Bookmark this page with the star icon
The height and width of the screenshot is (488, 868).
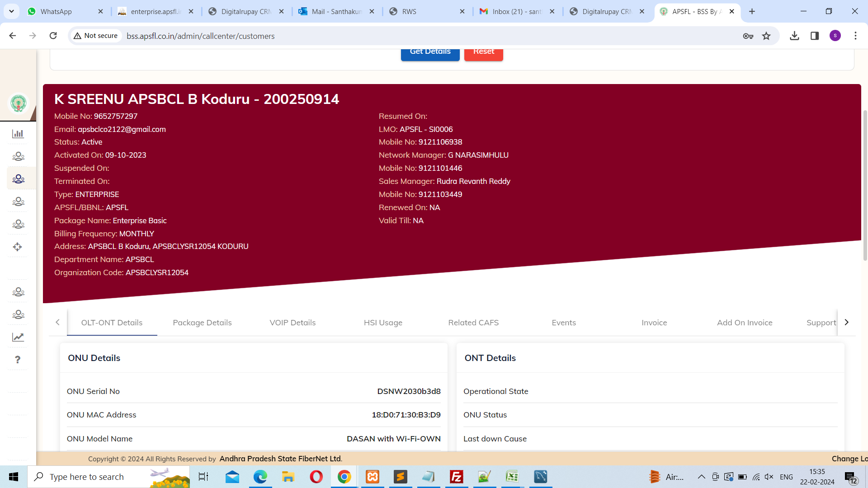(766, 36)
